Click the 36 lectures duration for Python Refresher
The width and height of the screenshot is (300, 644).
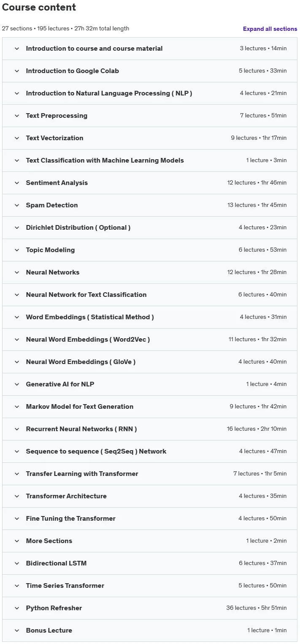pyautogui.click(x=256, y=608)
